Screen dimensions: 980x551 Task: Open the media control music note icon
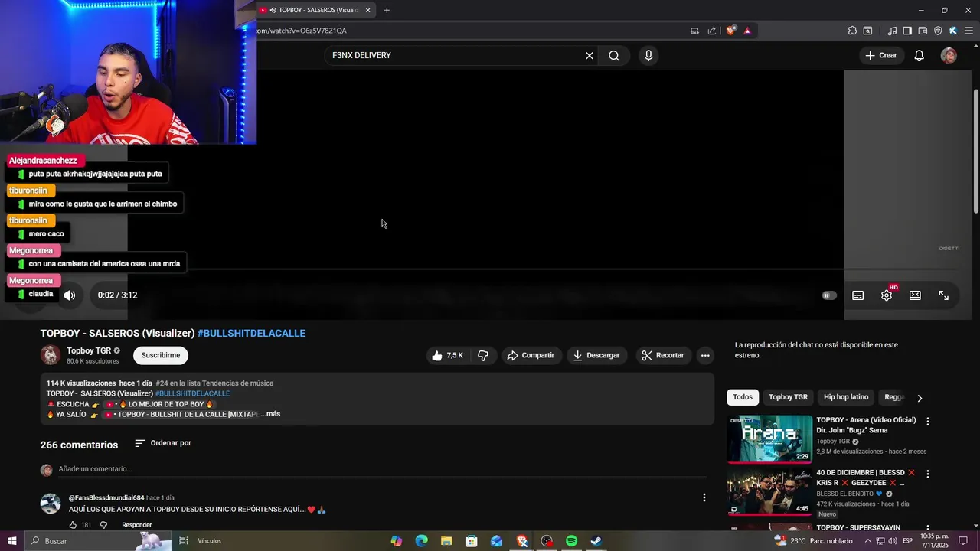point(892,31)
